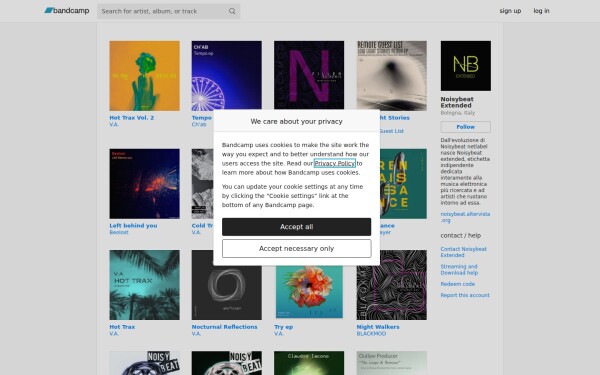Open the teal Renaissance album cover
The width and height of the screenshot is (600, 375).
click(x=403, y=184)
